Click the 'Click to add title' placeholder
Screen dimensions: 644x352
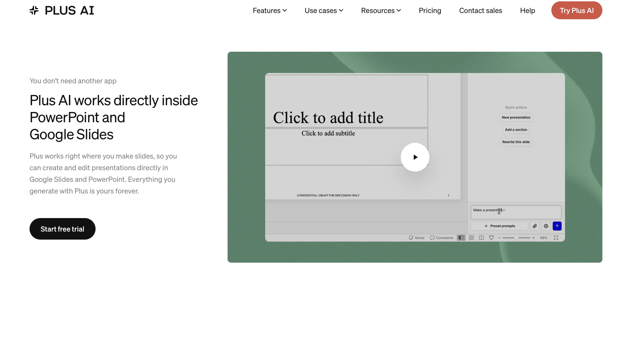[x=328, y=117]
